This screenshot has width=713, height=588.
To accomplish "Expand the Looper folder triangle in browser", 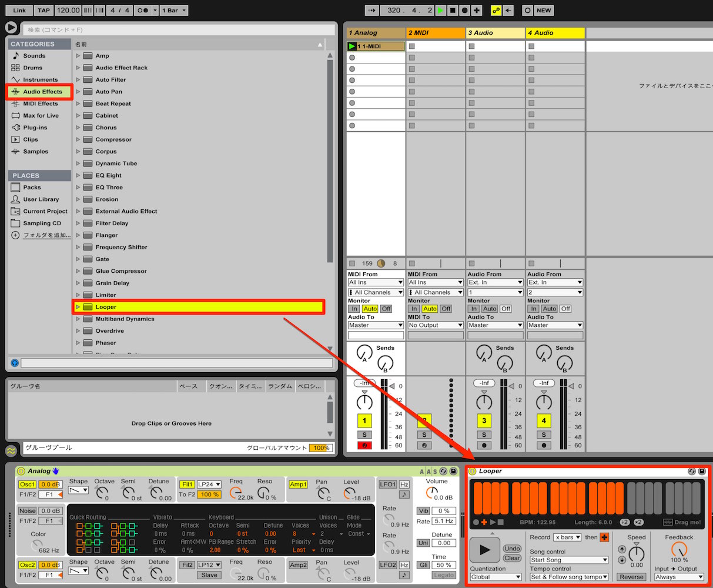I will pyautogui.click(x=78, y=307).
